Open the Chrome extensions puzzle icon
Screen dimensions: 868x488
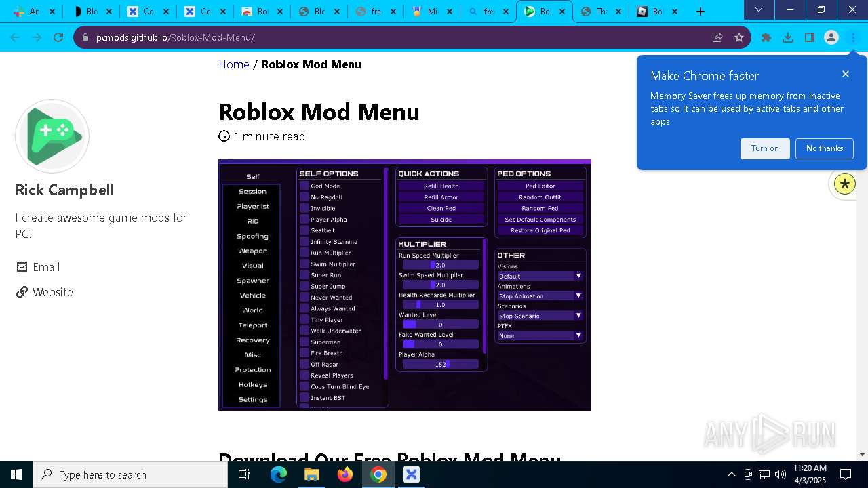[x=766, y=37]
